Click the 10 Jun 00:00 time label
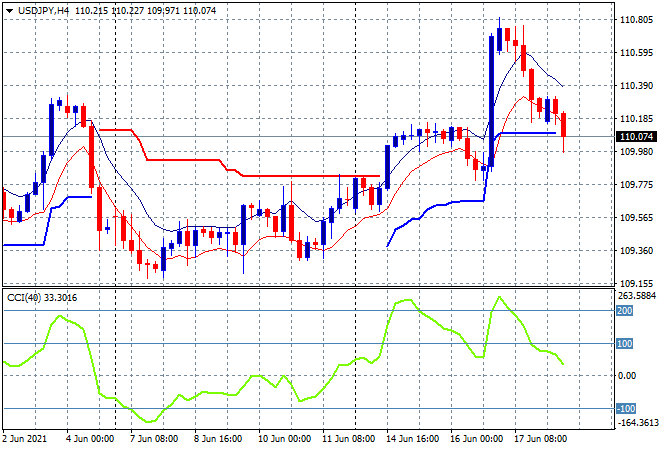The width and height of the screenshot is (660, 450). click(x=284, y=439)
